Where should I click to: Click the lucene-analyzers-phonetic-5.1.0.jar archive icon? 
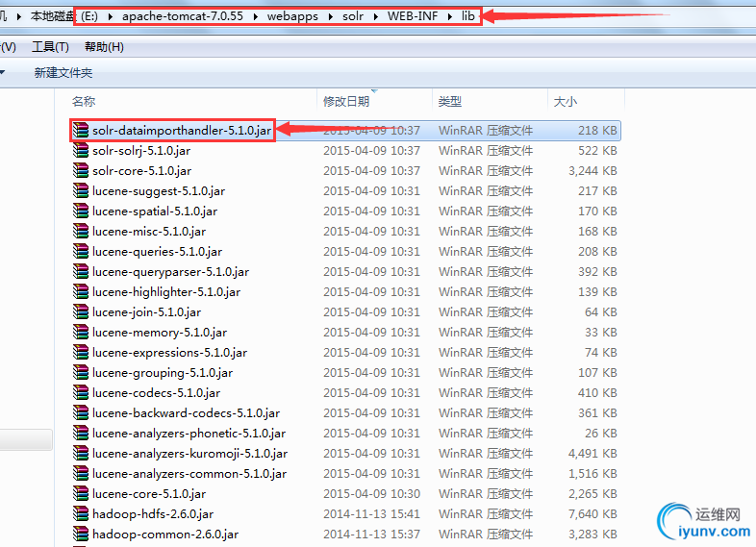point(81,434)
